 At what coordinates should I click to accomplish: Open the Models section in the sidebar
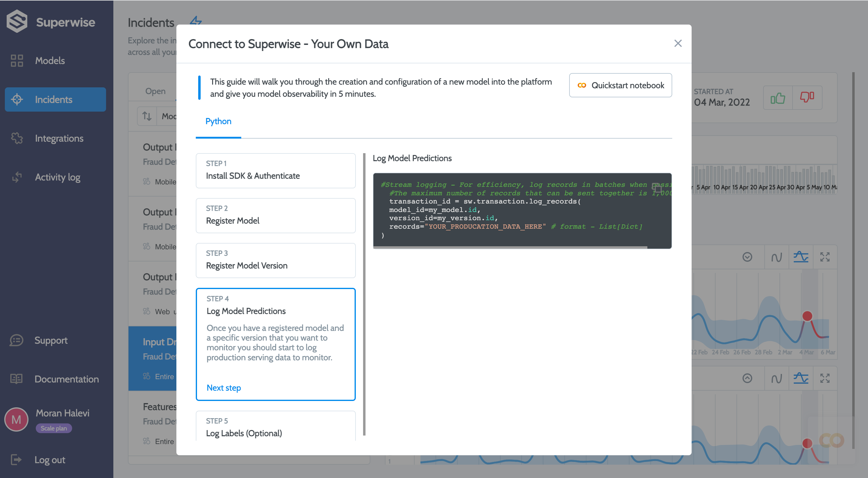(x=50, y=61)
